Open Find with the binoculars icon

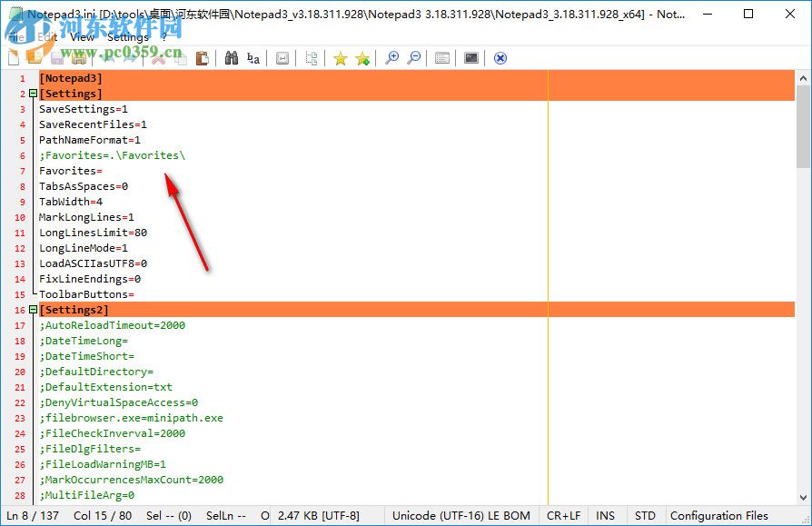pos(232,58)
